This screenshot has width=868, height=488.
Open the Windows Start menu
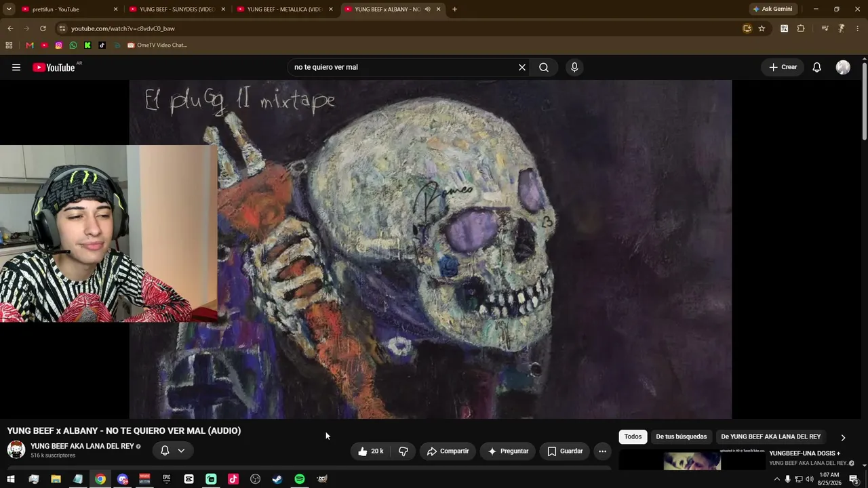tap(11, 479)
